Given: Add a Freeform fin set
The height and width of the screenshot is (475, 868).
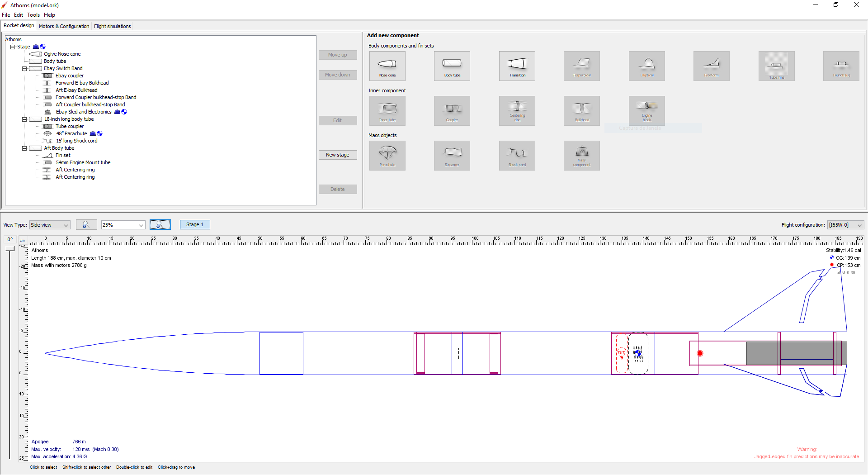Looking at the screenshot, I should tap(711, 66).
